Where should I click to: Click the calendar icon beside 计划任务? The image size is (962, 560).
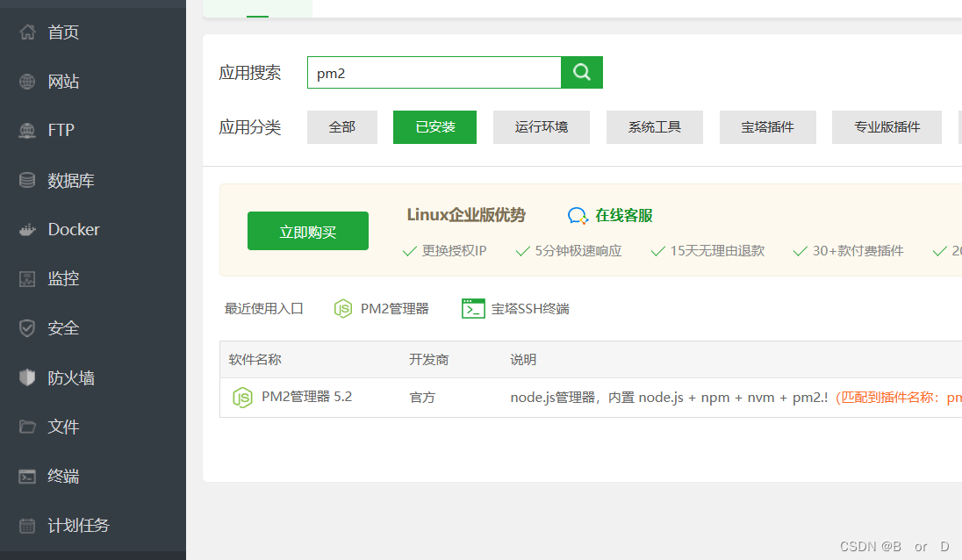[x=27, y=526]
